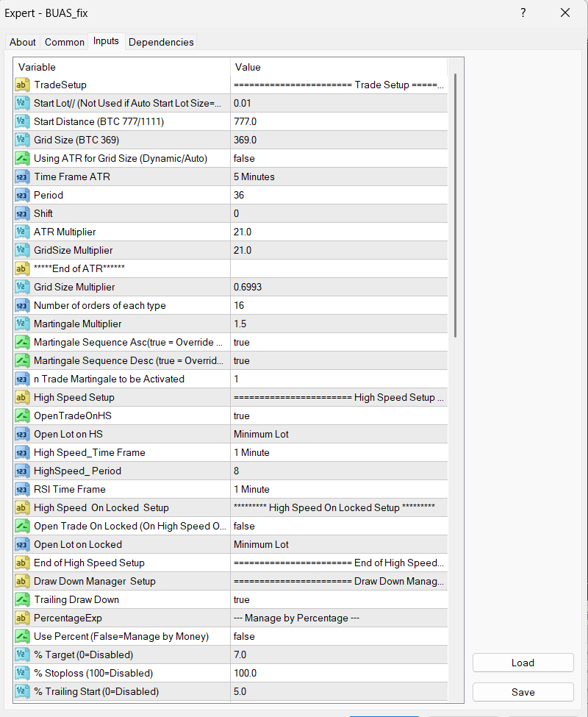Click the icon next to % Trailing Start
The width and height of the screenshot is (588, 717).
click(x=22, y=691)
